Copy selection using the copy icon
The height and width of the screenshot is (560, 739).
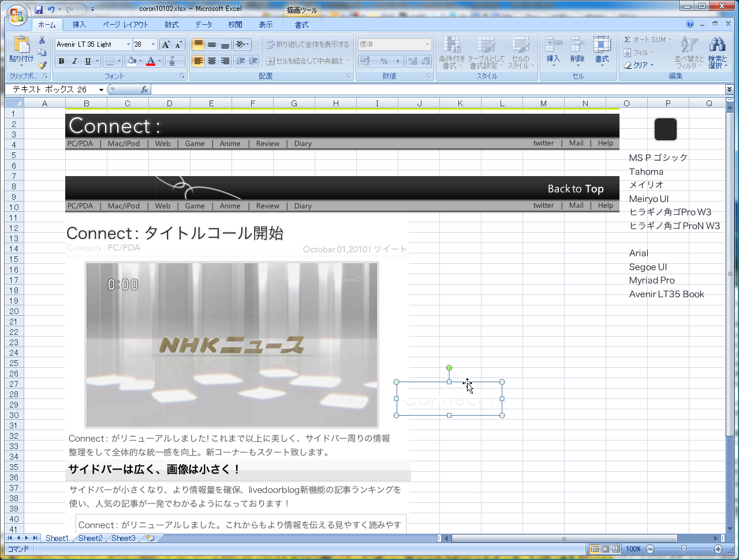(x=42, y=53)
